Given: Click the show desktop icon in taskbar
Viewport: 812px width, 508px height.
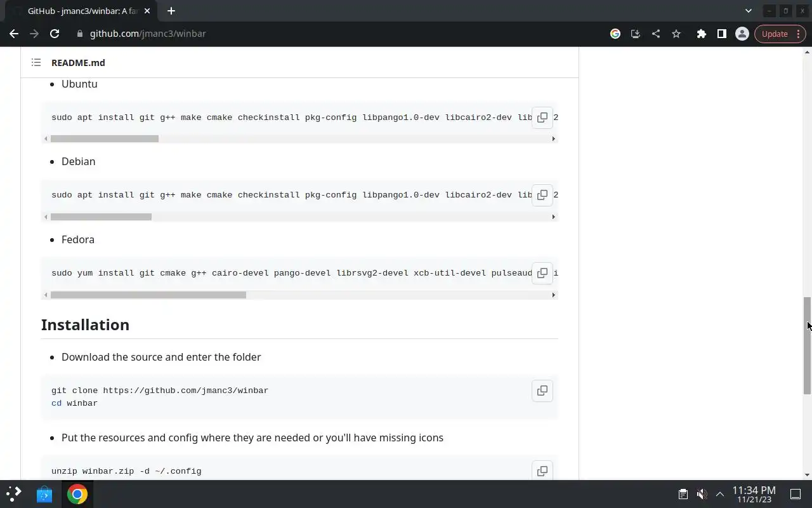Looking at the screenshot, I should [795, 494].
